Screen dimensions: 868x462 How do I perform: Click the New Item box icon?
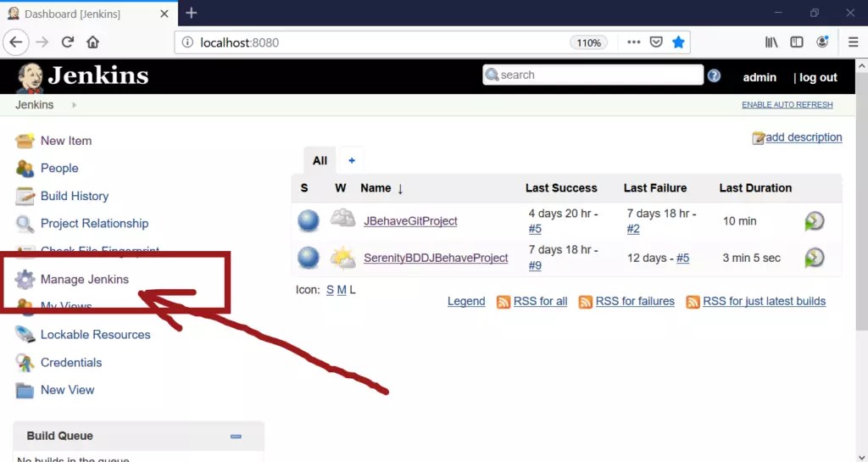click(x=25, y=141)
